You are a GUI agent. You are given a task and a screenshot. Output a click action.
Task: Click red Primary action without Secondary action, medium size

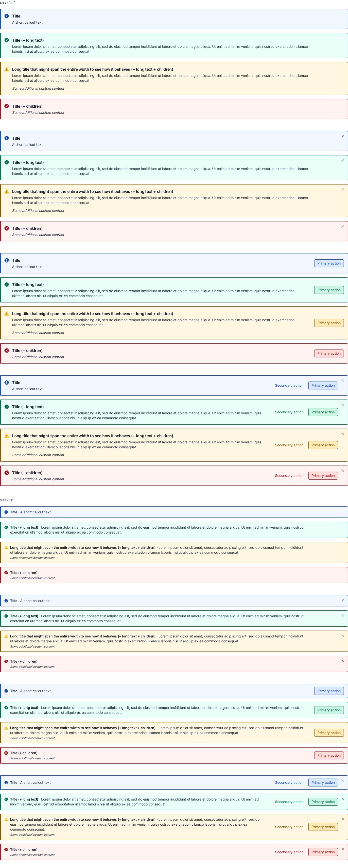[329, 353]
